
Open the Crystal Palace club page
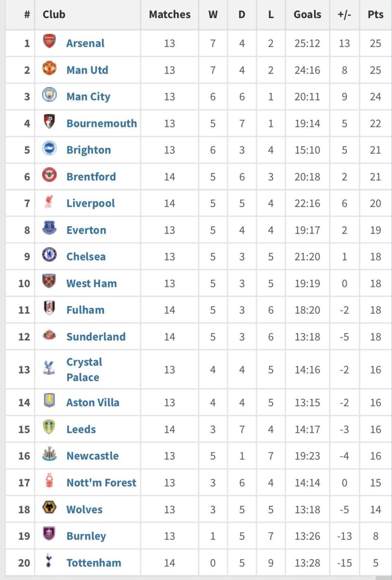click(x=83, y=369)
